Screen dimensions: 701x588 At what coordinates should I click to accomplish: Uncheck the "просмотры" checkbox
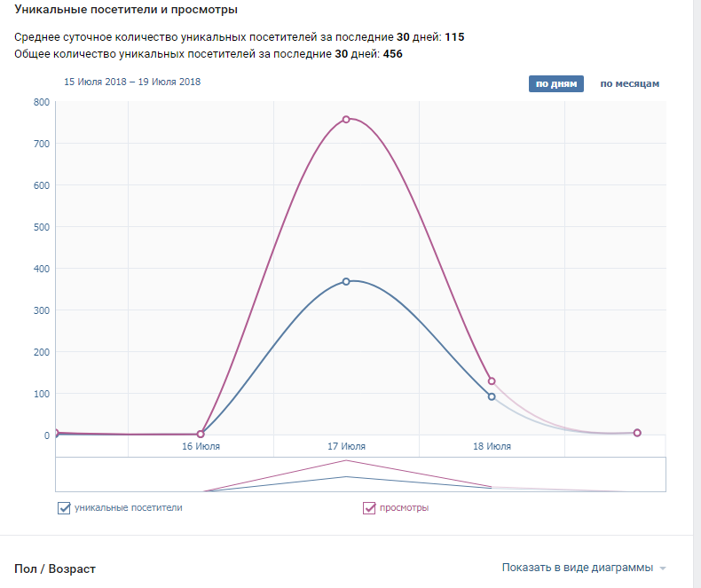(369, 508)
